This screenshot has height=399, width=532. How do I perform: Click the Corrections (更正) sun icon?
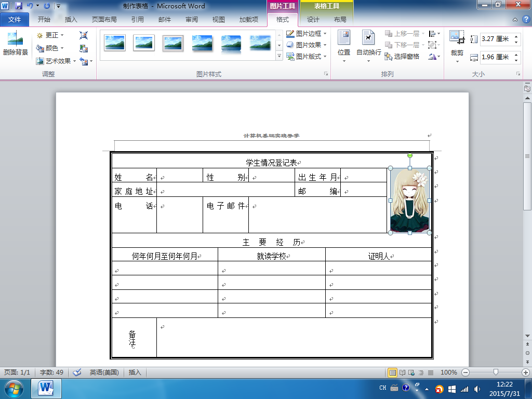[39, 35]
